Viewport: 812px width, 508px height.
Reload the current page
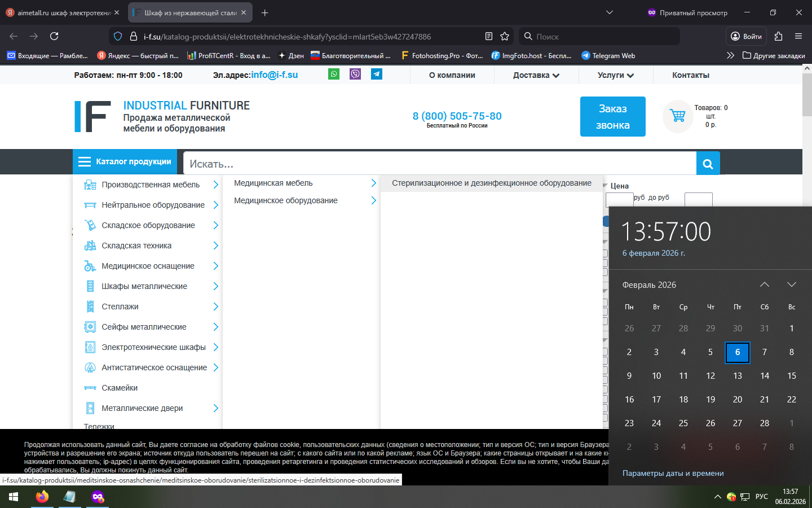click(x=54, y=36)
